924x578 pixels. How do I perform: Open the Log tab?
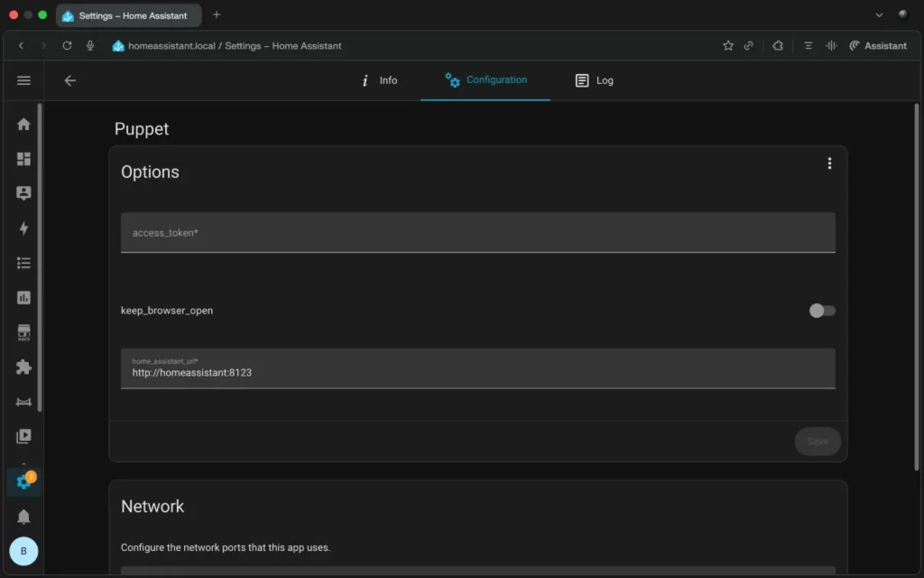point(594,80)
